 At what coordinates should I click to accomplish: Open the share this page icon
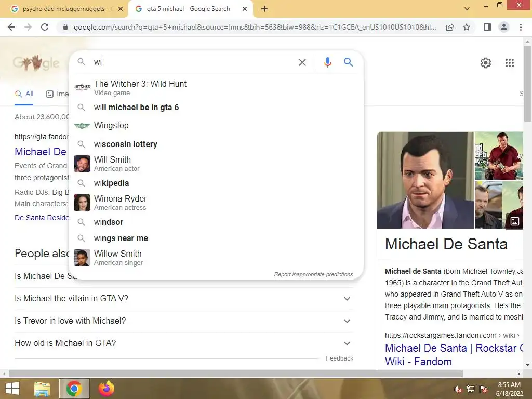tap(450, 27)
